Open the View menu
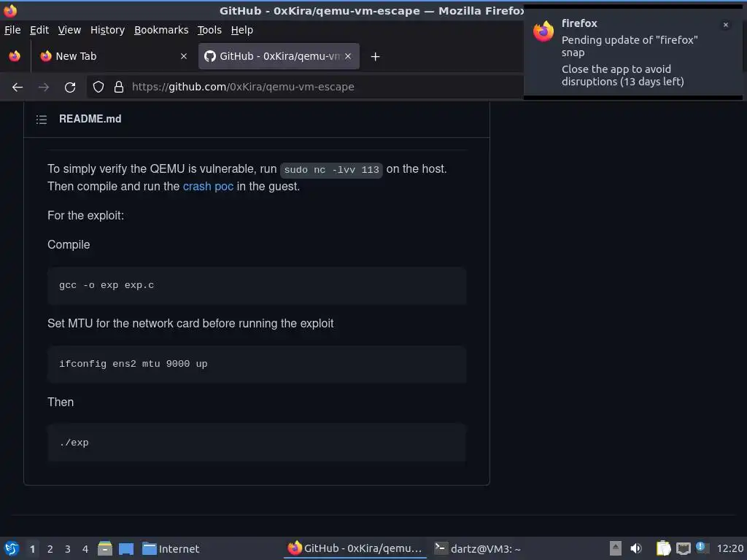Image resolution: width=747 pixels, height=560 pixels. pyautogui.click(x=69, y=30)
